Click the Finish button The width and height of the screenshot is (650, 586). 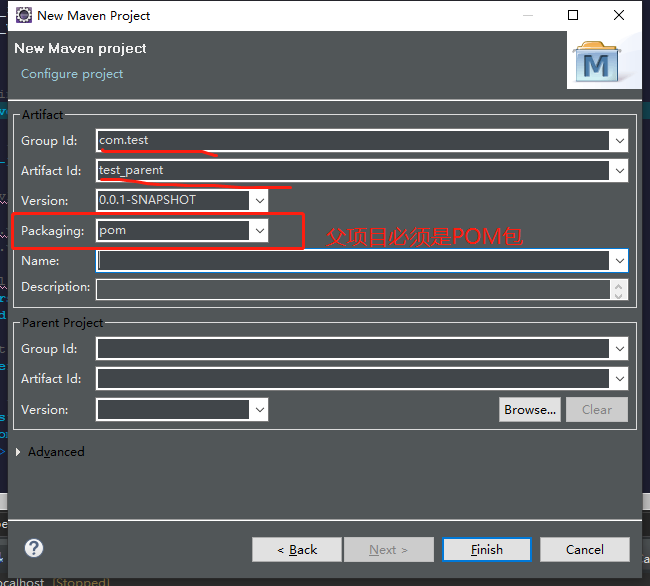click(487, 550)
